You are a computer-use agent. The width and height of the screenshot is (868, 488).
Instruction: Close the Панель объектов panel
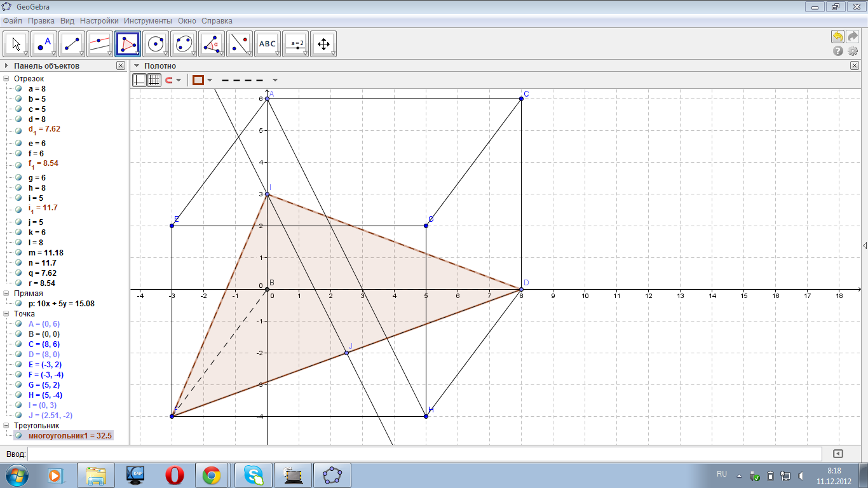pyautogui.click(x=121, y=65)
